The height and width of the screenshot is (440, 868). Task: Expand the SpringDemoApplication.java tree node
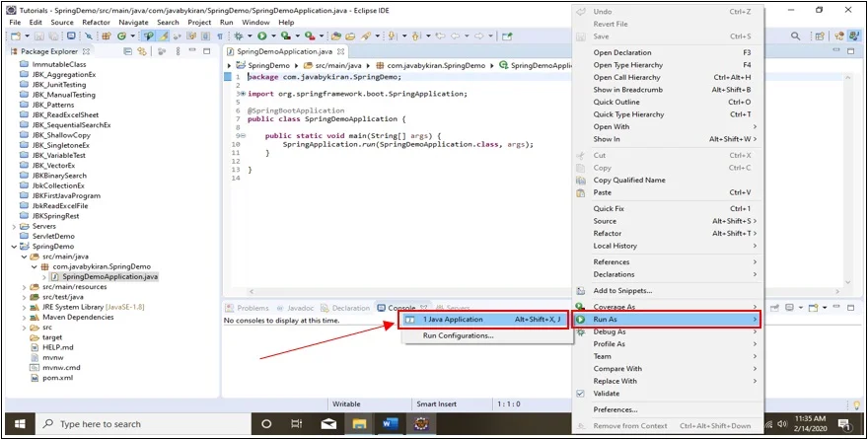(43, 277)
